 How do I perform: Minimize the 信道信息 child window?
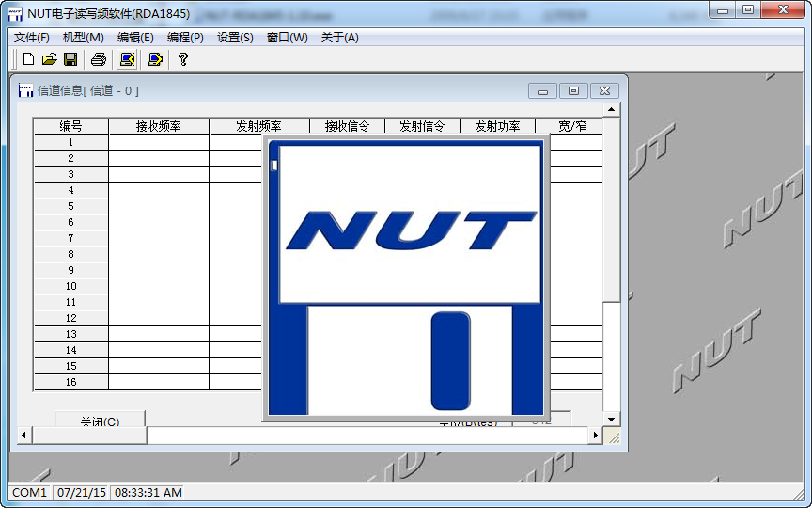tap(542, 91)
